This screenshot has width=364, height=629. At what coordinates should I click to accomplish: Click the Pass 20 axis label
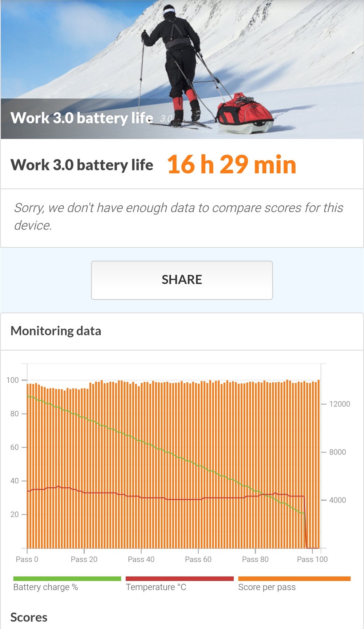[x=84, y=559]
